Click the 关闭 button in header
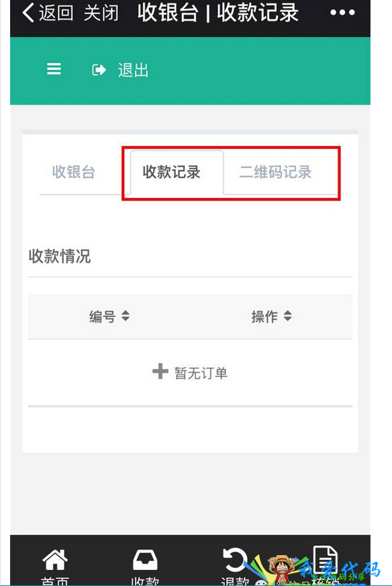Viewport: 392px width, 586px height. coord(101,13)
